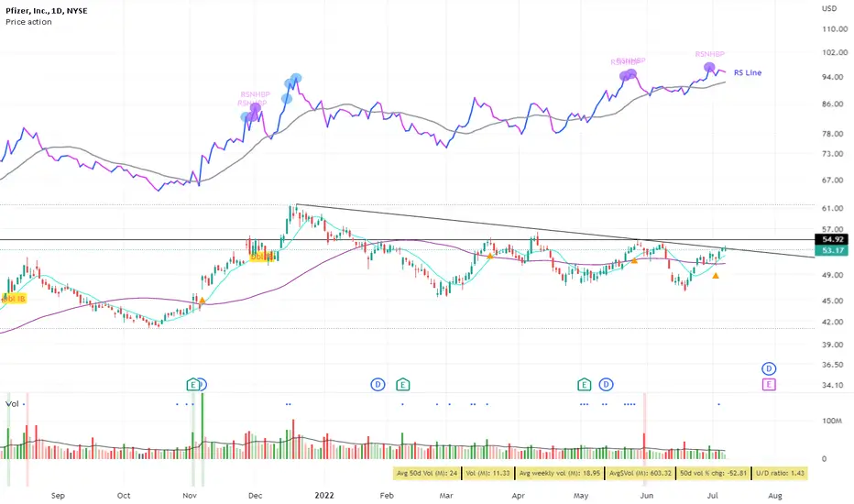Click the orange triangle marker in early July
This screenshot has width=854, height=504.
coord(716,276)
